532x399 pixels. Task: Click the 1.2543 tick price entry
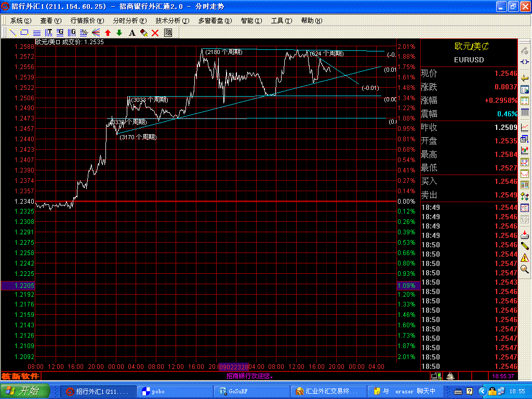[x=506, y=282]
